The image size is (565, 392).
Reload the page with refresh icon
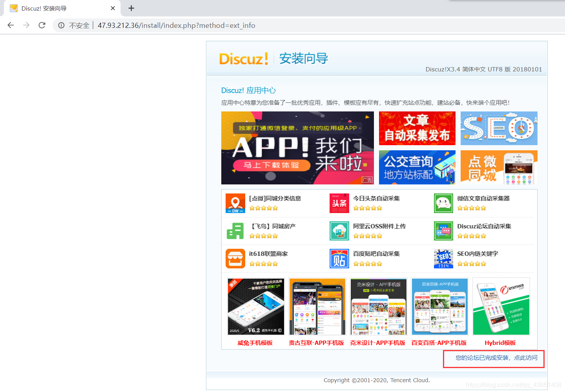pyautogui.click(x=42, y=25)
